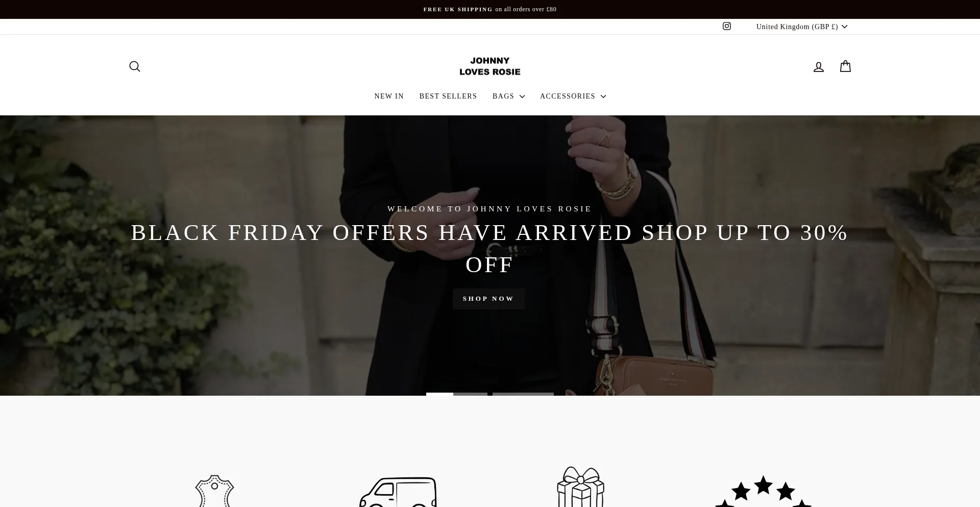Open United Kingdom (GBP £) currency selector
The height and width of the screenshot is (507, 980).
802,27
